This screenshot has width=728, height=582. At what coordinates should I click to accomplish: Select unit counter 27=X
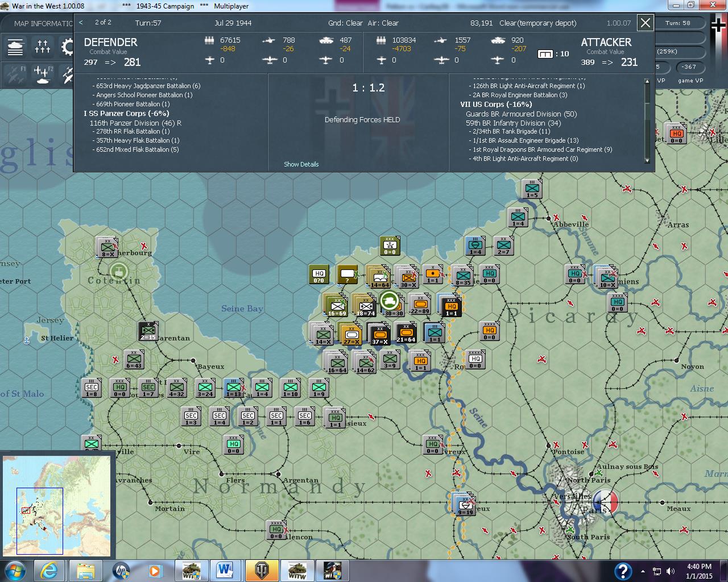point(350,334)
